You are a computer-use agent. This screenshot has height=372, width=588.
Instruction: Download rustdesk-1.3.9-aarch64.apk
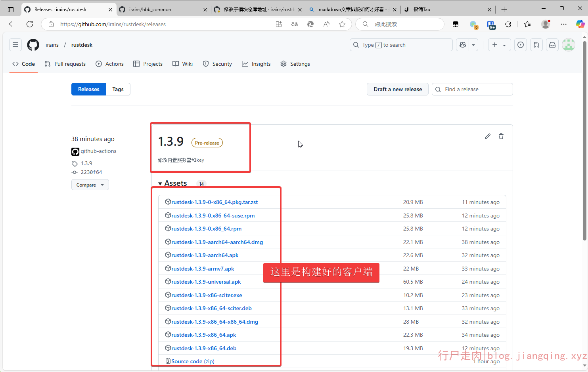click(205, 255)
